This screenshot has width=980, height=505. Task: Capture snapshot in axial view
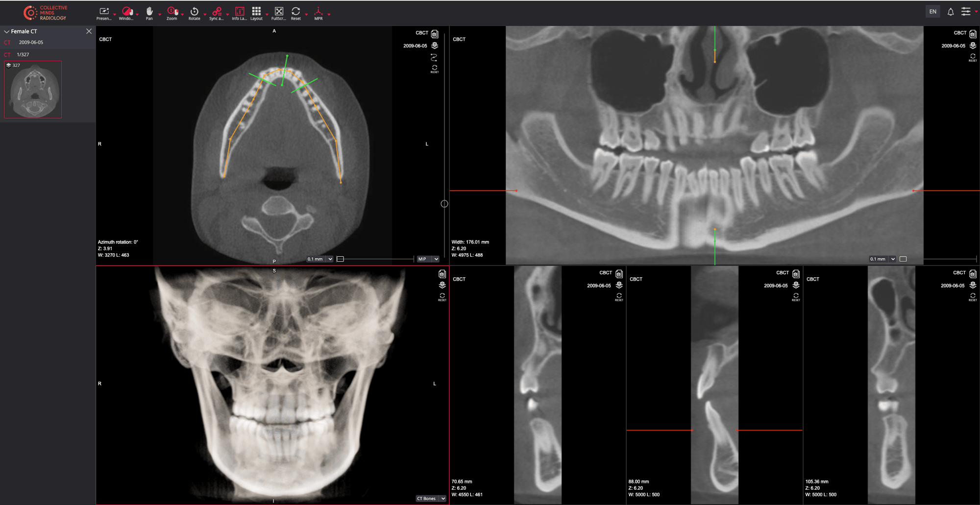pos(435,34)
